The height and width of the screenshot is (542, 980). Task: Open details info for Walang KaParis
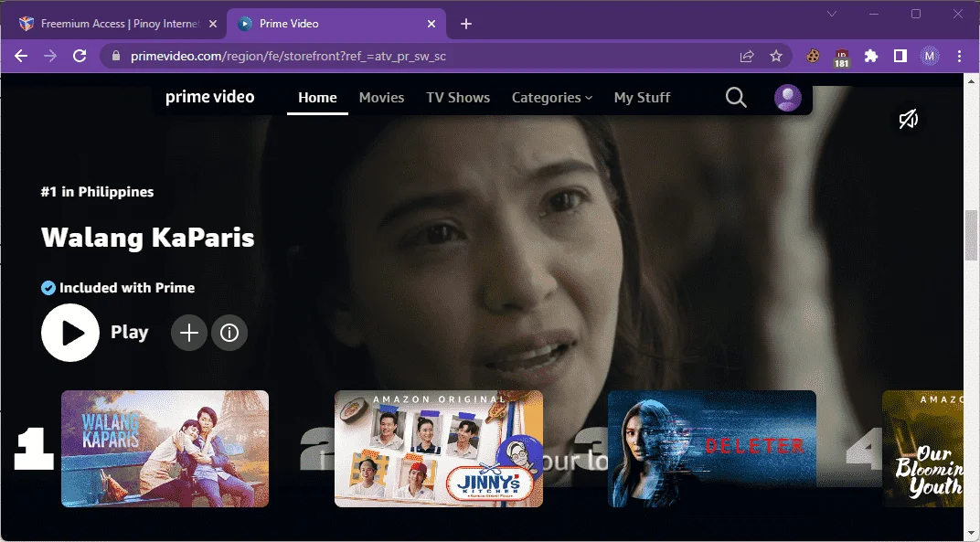click(229, 333)
